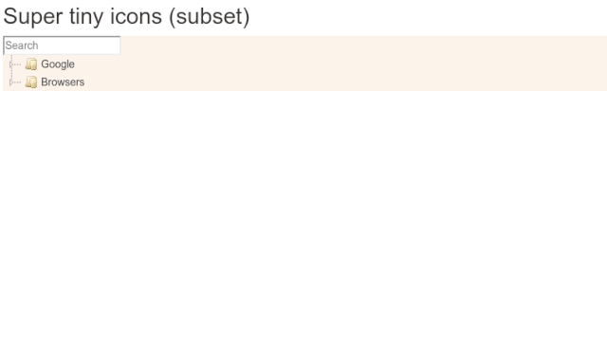Click the Browsers folder icon
Image resolution: width=607 pixels, height=364 pixels.
click(31, 82)
